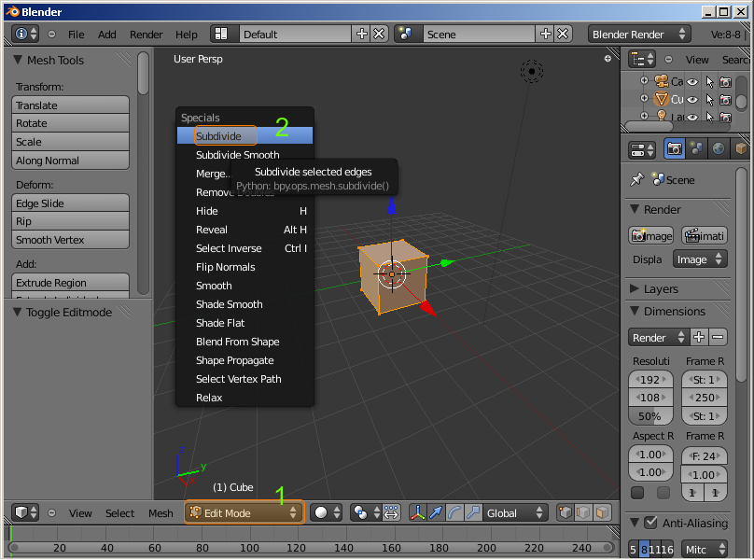Click the Extrude Region button

tap(70, 283)
